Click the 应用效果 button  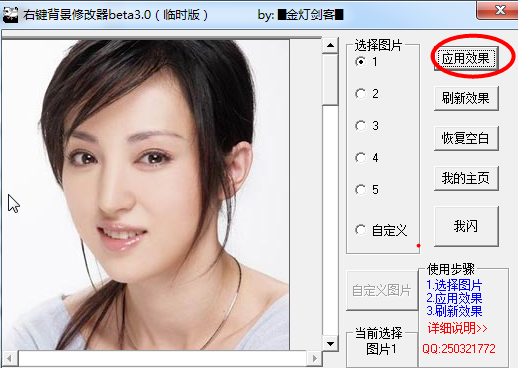(466, 58)
